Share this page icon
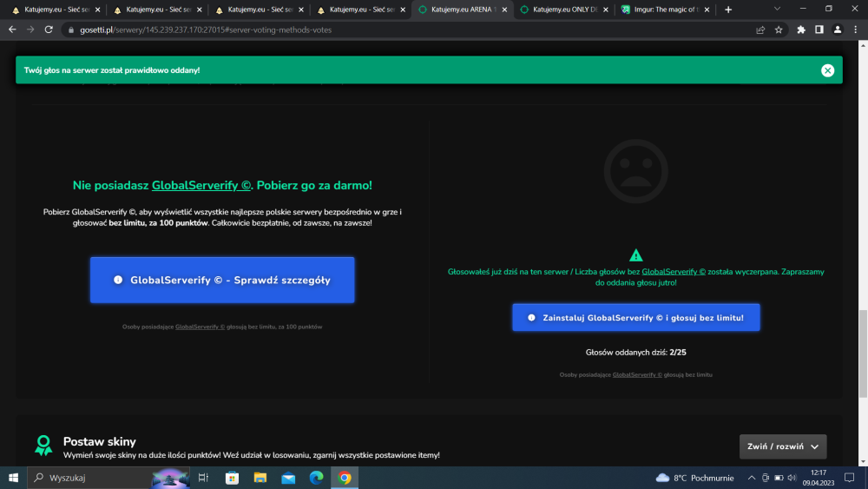The image size is (868, 489). pyautogui.click(x=760, y=30)
